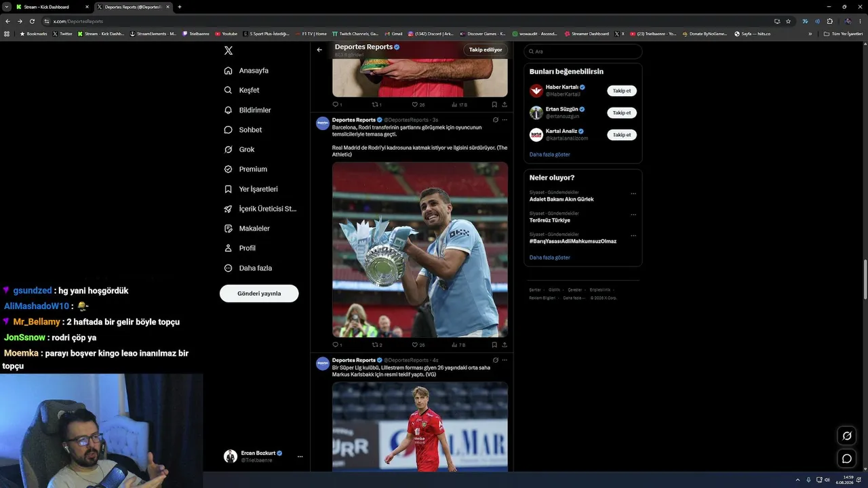Open a new browser tab
868x488 pixels.
(180, 7)
